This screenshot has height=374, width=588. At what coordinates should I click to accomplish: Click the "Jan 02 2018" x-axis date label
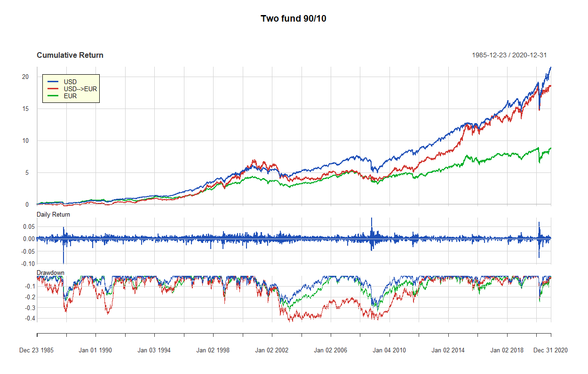[x=507, y=350]
